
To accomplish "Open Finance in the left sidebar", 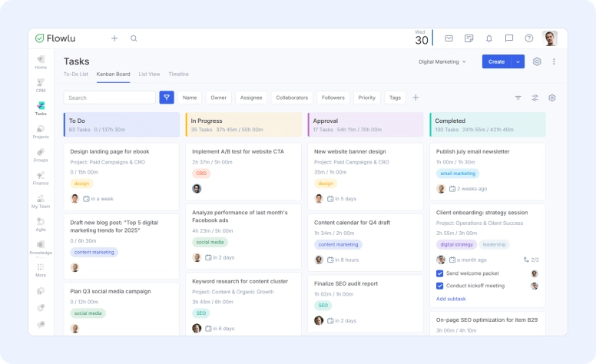I will [41, 177].
